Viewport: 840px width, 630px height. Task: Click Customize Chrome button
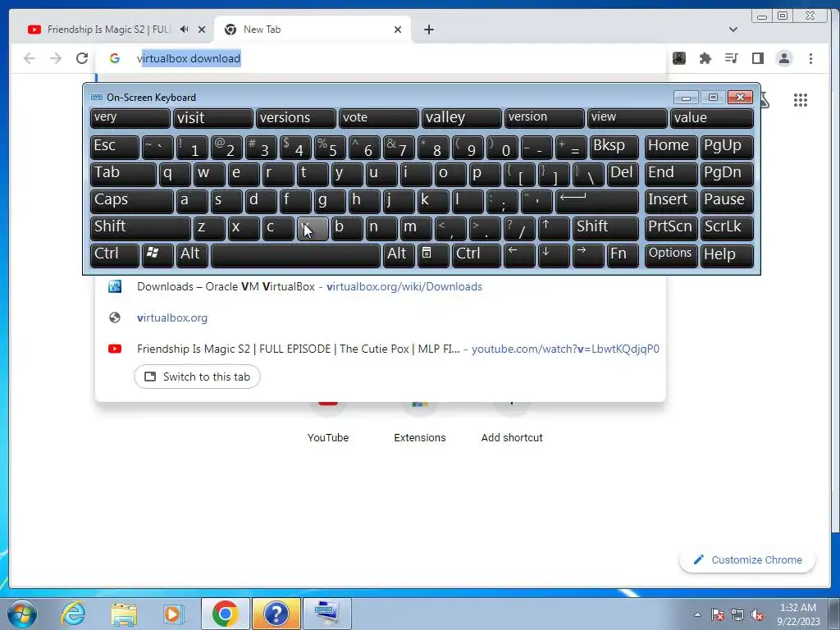pos(748,559)
